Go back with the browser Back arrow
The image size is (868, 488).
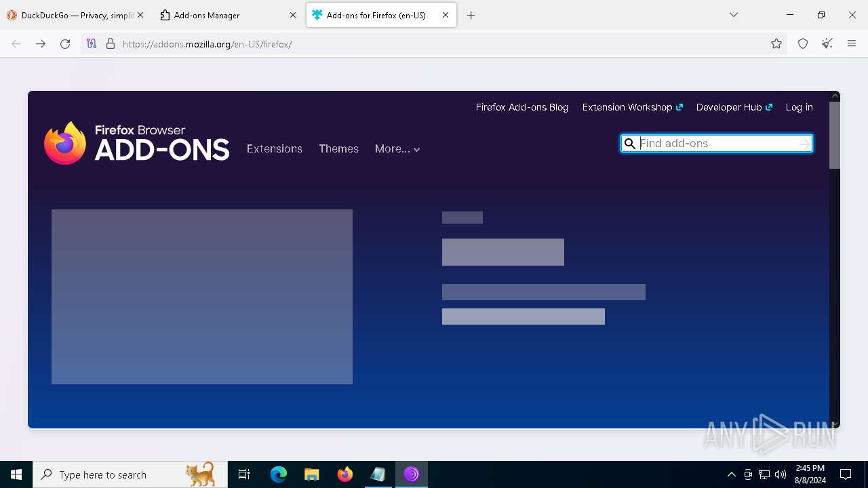pyautogui.click(x=16, y=44)
